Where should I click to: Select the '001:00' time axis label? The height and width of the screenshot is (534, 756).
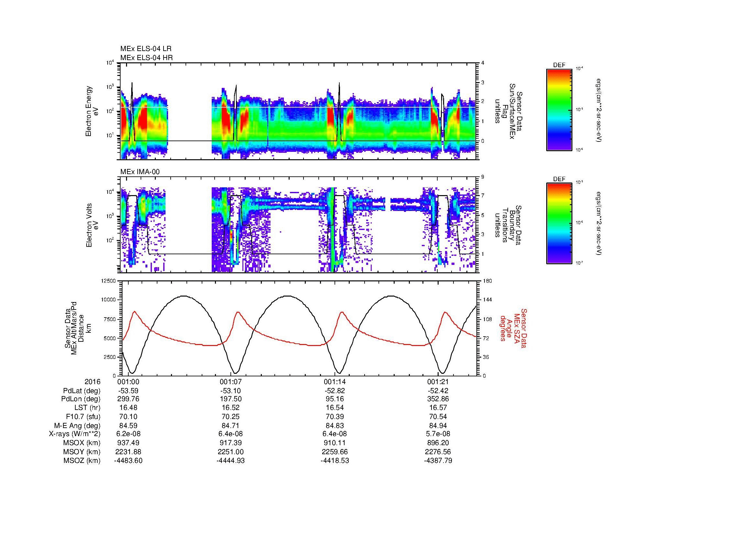(128, 382)
